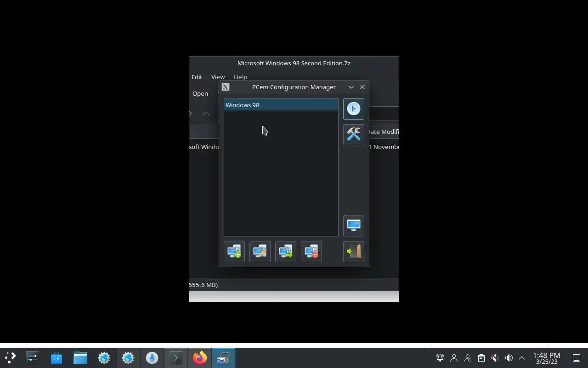Click the second globe icon in taskbar

(128, 358)
